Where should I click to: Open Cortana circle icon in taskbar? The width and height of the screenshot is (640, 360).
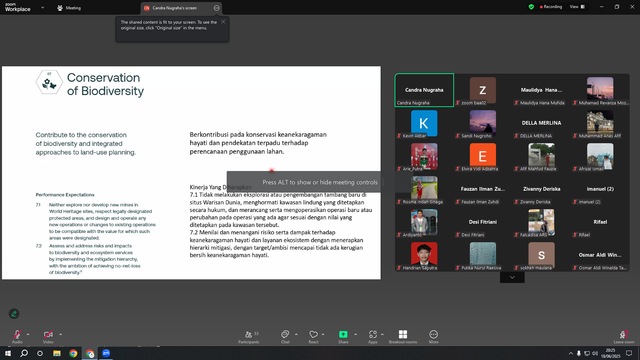click(40, 353)
